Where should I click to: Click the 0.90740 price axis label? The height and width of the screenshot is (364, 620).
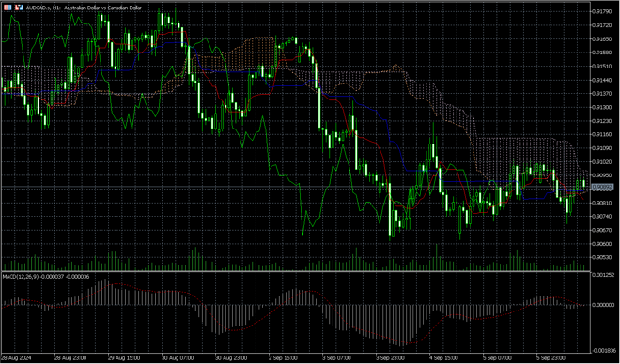click(602, 217)
